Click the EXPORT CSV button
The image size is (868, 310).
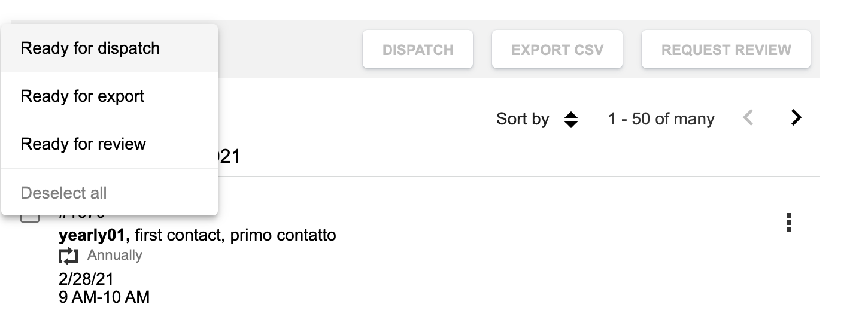[x=557, y=50]
